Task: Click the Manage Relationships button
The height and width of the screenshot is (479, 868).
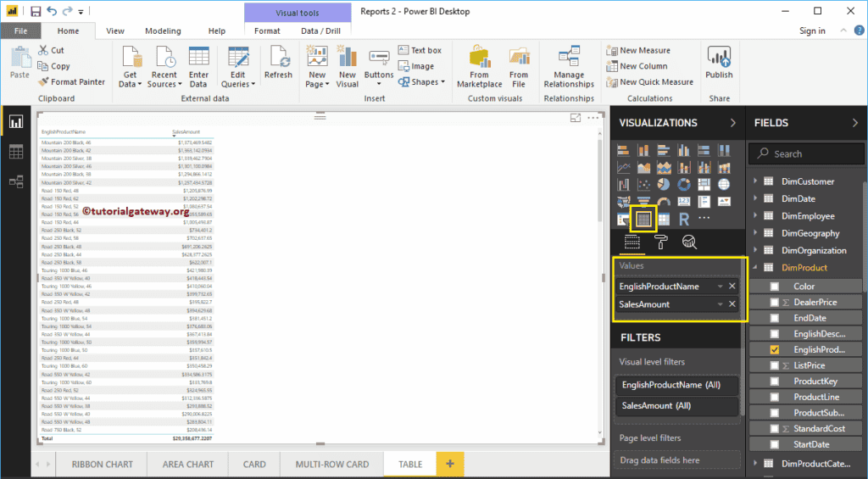Action: pos(569,67)
